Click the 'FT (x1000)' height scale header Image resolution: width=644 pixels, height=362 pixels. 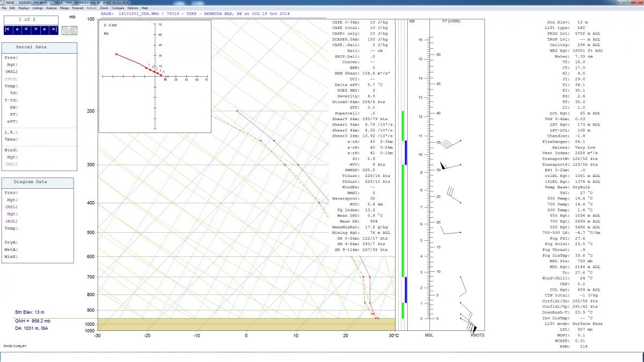(x=451, y=21)
